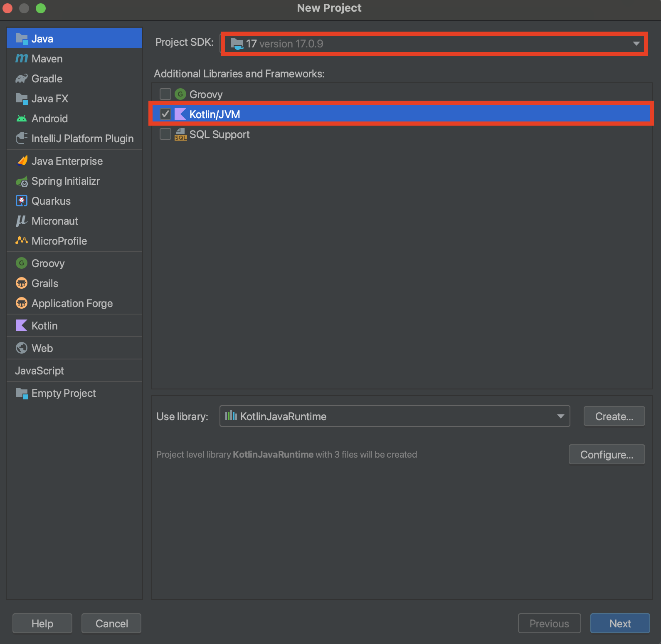Click the red window close button
This screenshot has height=644, width=661.
click(x=7, y=8)
